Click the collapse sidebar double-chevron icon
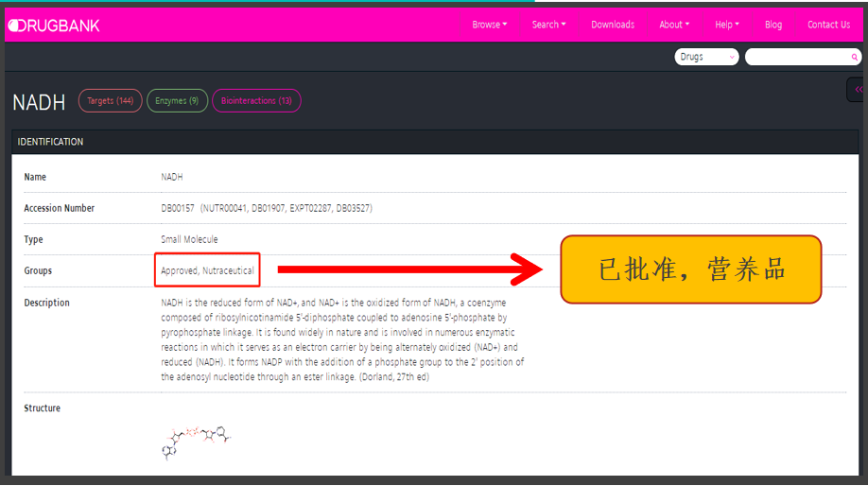Screen dimensions: 868x486 [x=859, y=89]
